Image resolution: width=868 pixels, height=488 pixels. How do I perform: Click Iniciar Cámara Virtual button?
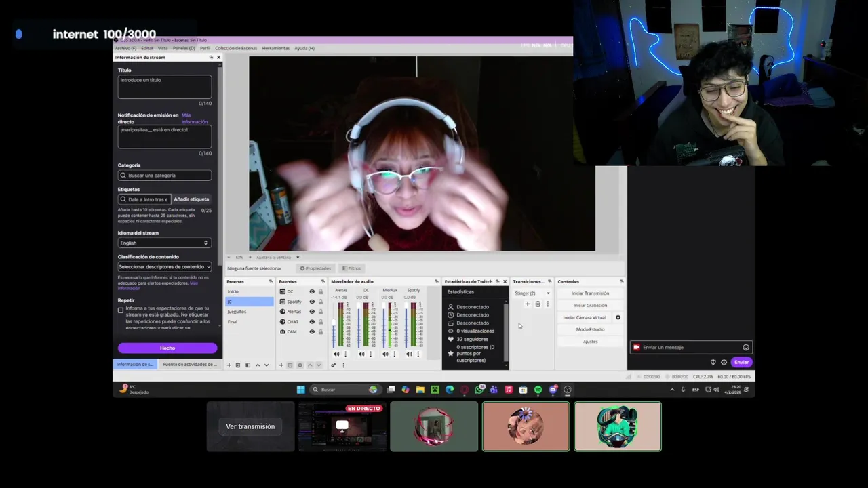585,317
